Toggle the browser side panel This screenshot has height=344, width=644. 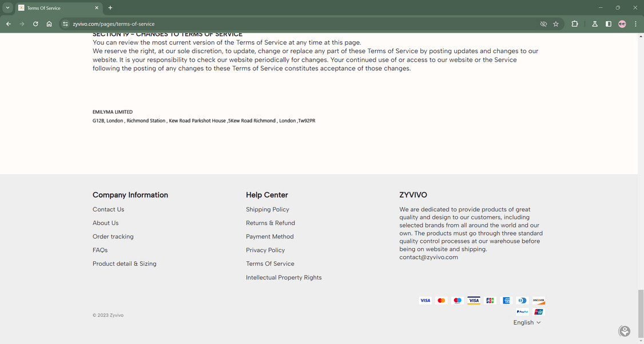click(x=609, y=24)
